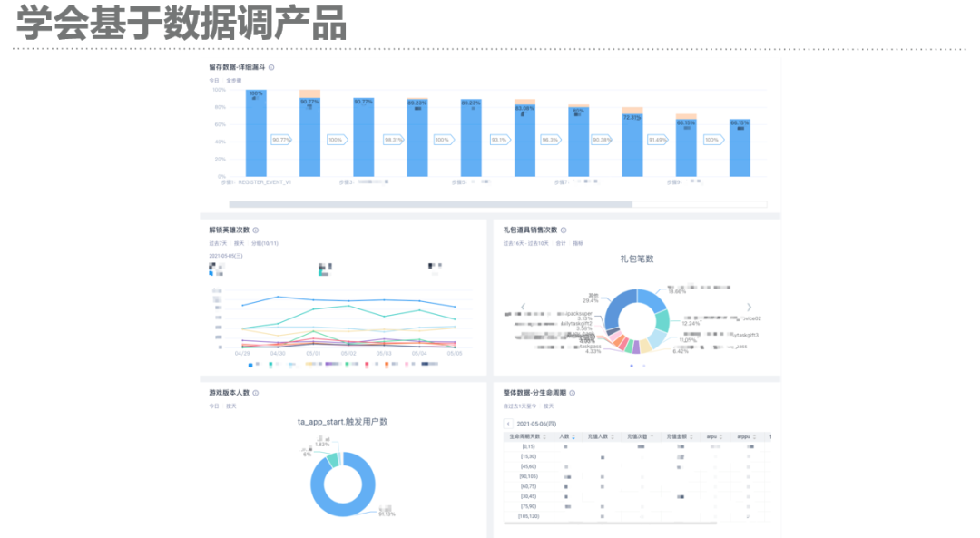Toggle sorting on the 人数 column
Screen dimensions: 980x538
point(572,436)
